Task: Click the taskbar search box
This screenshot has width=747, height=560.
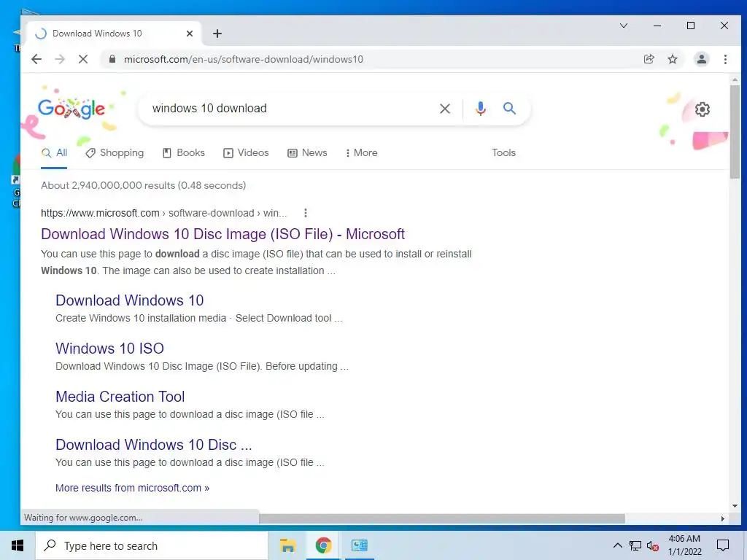Action: tap(152, 545)
